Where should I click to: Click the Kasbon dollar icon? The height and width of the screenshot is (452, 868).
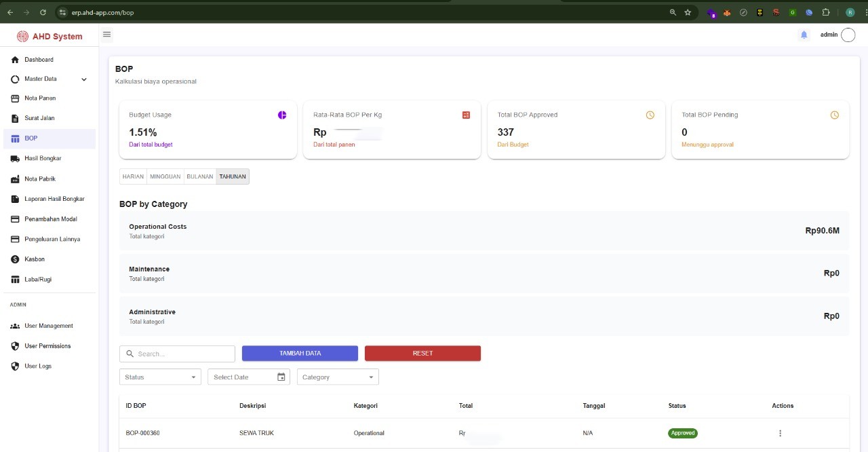tap(16, 259)
